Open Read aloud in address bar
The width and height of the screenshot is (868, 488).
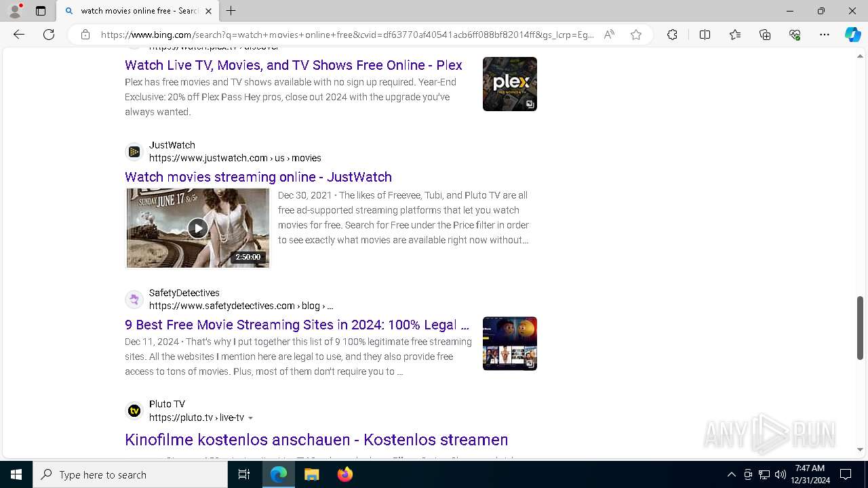click(609, 35)
